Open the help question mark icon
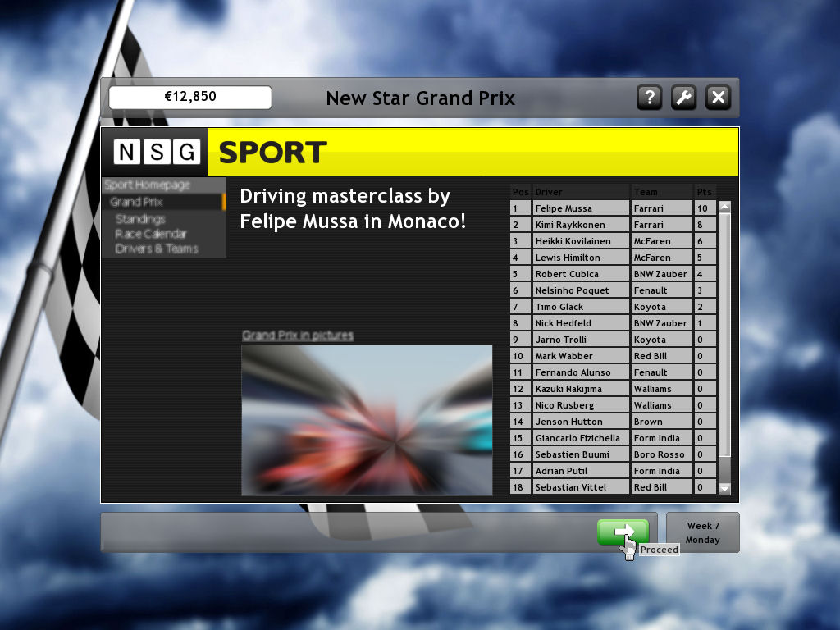This screenshot has height=630, width=840. tap(649, 98)
